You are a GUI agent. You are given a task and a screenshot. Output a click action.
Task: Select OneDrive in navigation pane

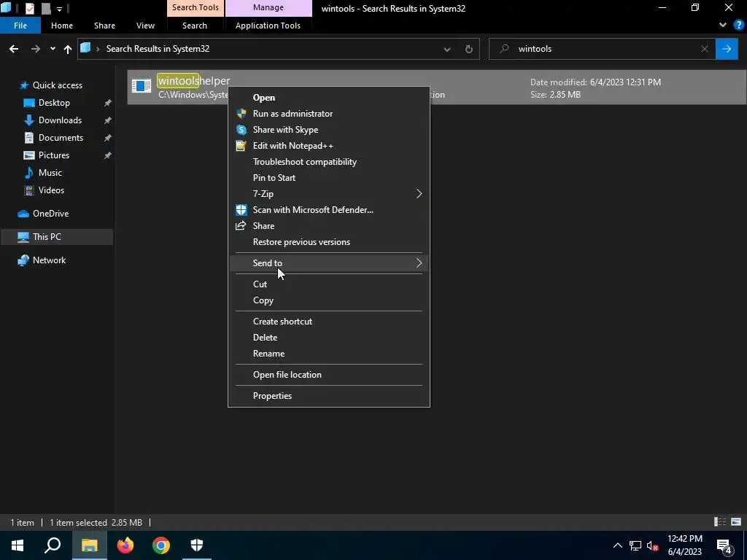coord(50,214)
